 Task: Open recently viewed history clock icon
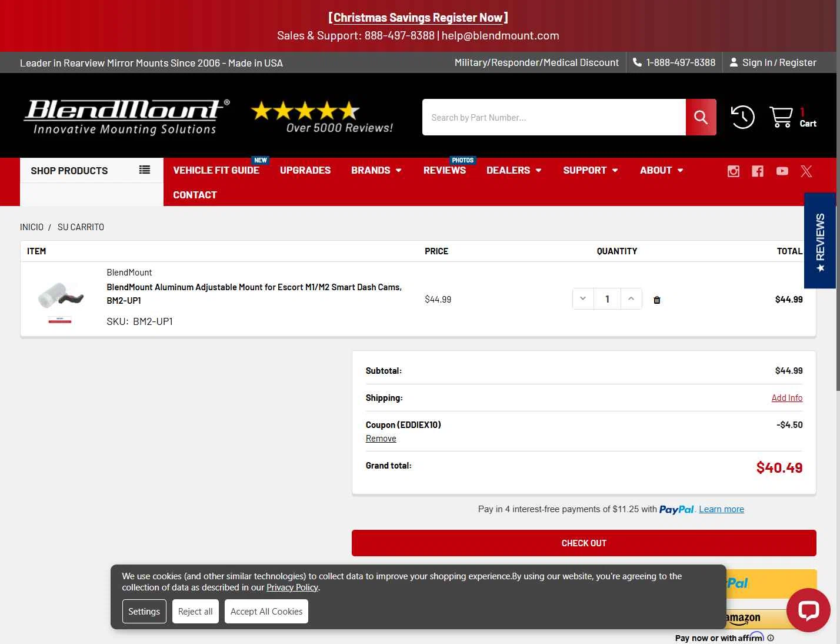click(x=742, y=117)
